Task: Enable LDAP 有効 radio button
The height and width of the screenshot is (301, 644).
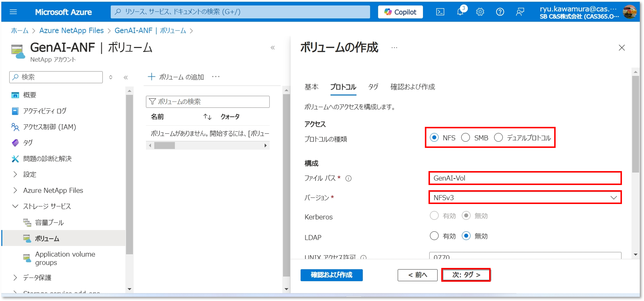Action: 434,236
